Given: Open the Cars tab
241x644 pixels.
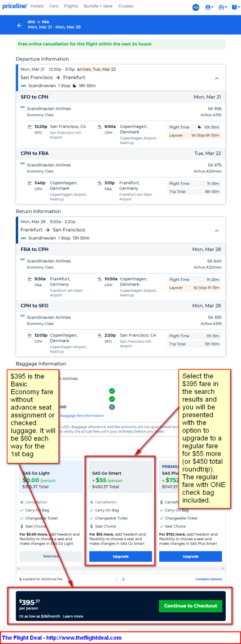Looking at the screenshot, I should (x=54, y=6).
